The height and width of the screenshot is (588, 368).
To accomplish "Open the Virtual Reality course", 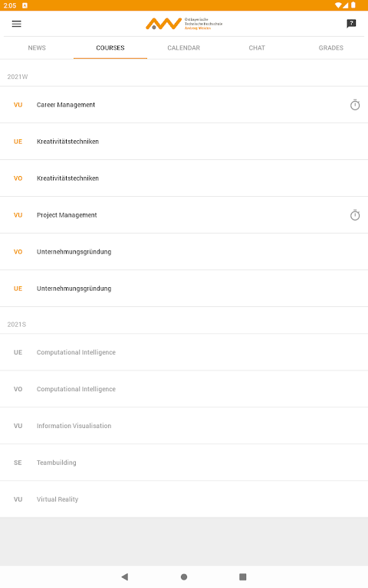I will pos(184,499).
